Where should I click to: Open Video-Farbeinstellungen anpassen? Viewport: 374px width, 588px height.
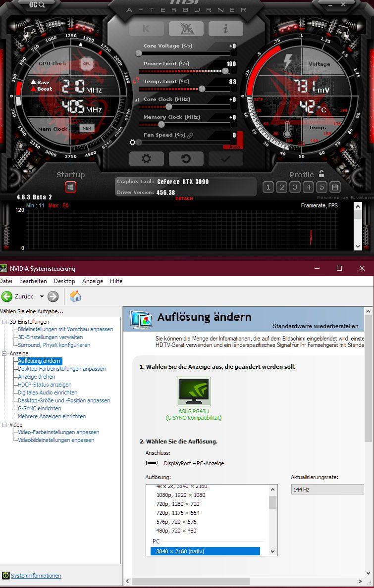click(58, 432)
